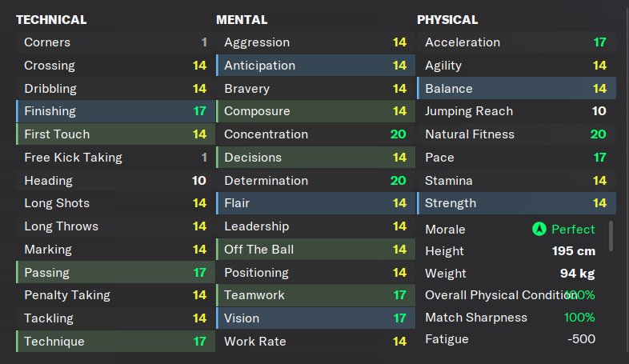Click the green Perfect morale arrow icon
The image size is (629, 364).
point(540,230)
